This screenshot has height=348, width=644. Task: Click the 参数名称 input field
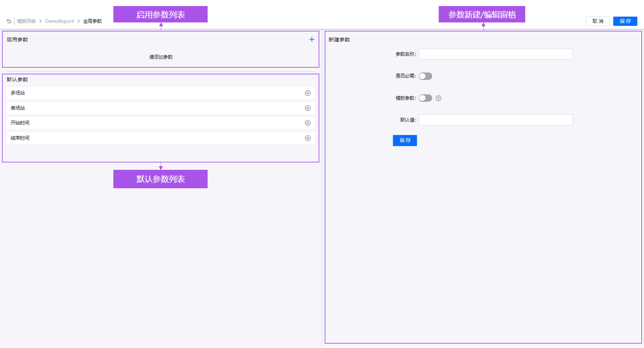point(495,54)
